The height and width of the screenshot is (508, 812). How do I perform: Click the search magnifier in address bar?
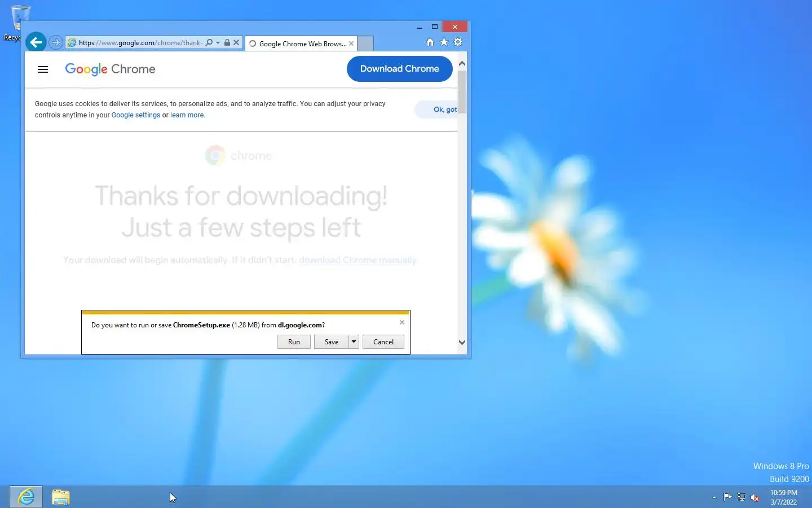point(209,42)
